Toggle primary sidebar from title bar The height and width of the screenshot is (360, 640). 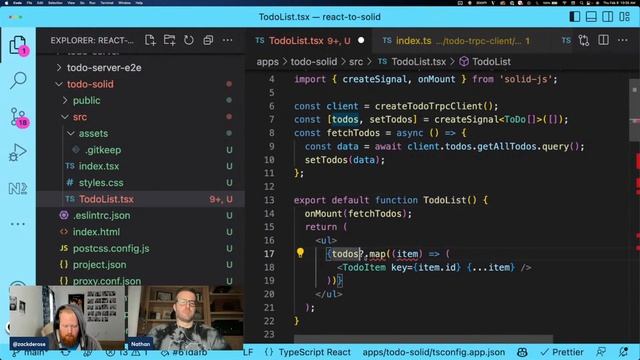point(575,17)
